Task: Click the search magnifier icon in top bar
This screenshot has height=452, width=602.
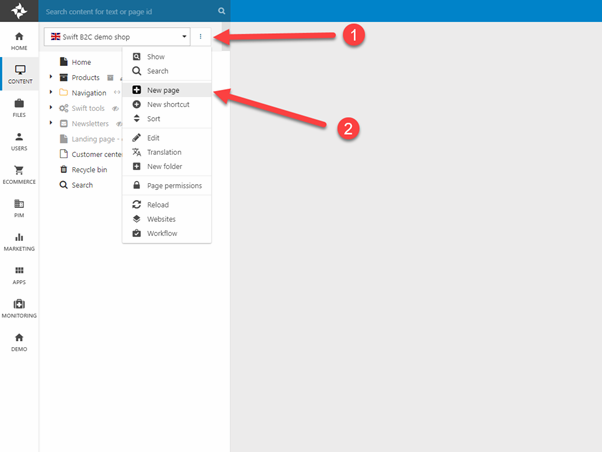Action: coord(222,11)
